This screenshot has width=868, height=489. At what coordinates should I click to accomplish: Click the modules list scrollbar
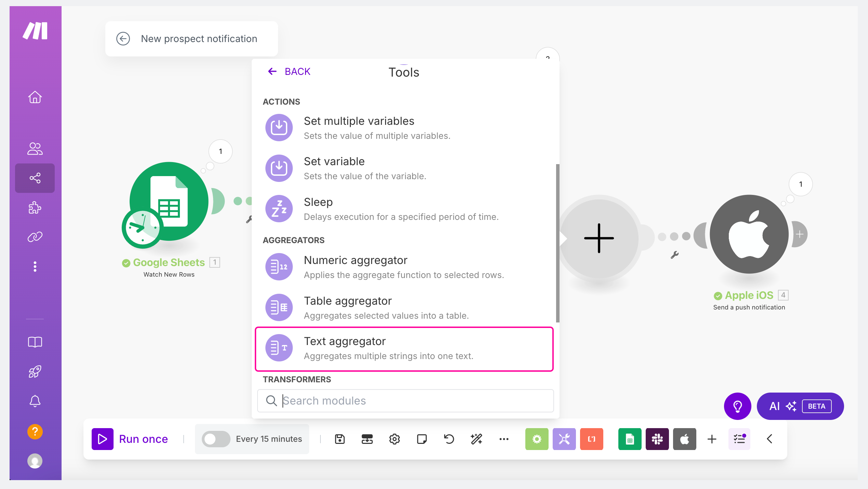pyautogui.click(x=557, y=243)
